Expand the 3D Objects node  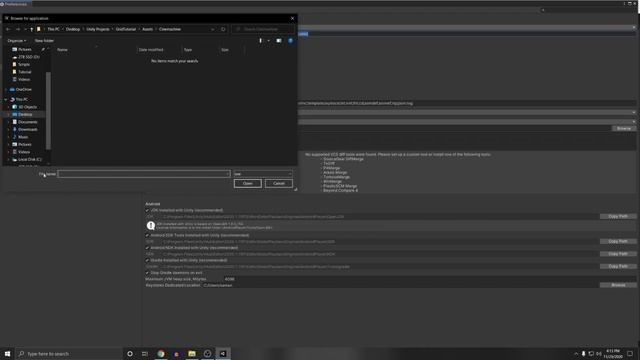click(x=9, y=107)
